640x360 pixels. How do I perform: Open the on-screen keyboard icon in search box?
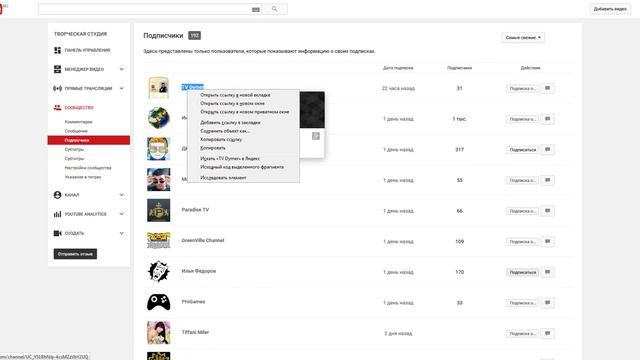[256, 9]
